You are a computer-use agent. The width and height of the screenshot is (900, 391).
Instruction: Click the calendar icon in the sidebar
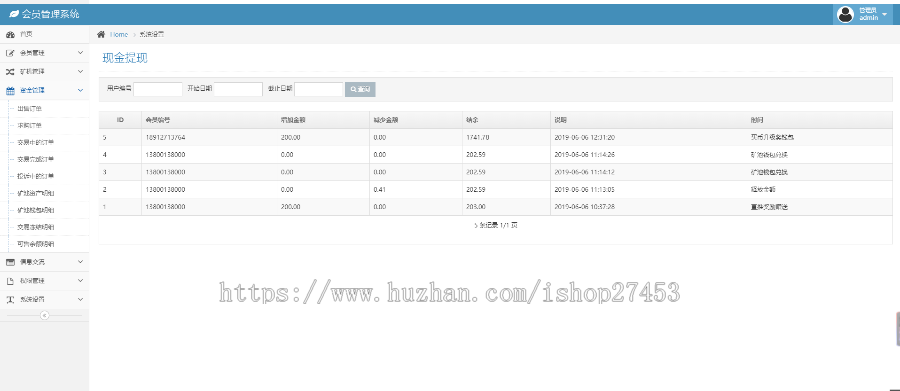click(10, 90)
